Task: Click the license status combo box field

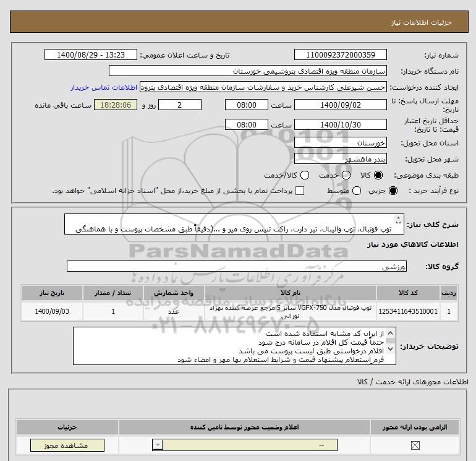Action: (x=245, y=446)
